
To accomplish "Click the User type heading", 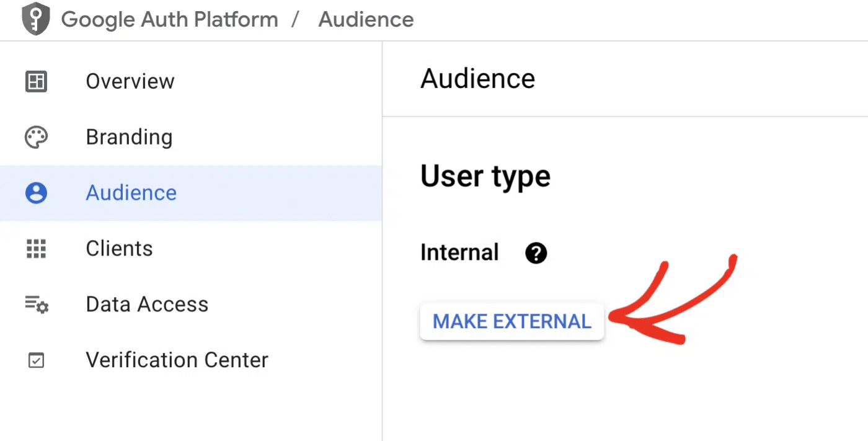I will click(485, 177).
